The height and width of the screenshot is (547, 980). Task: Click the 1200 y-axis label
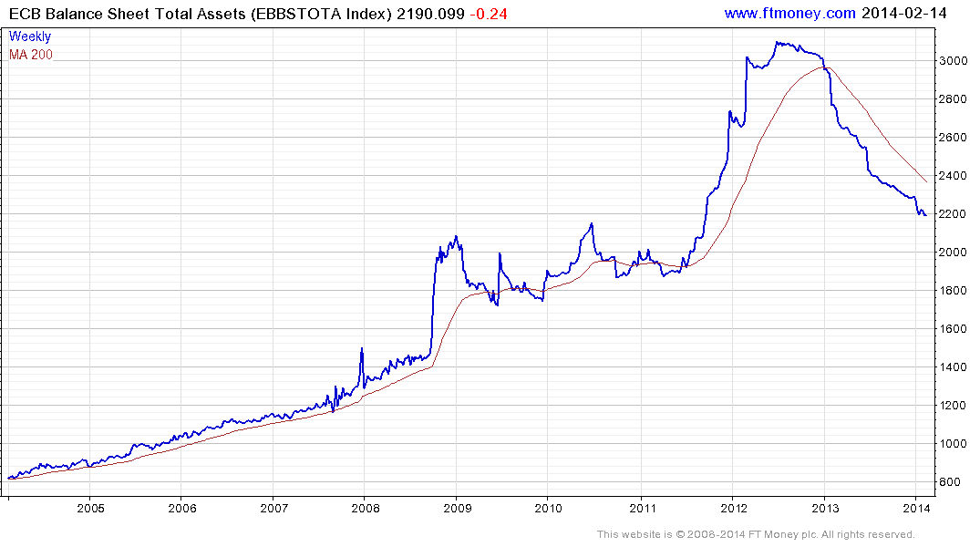pos(954,406)
